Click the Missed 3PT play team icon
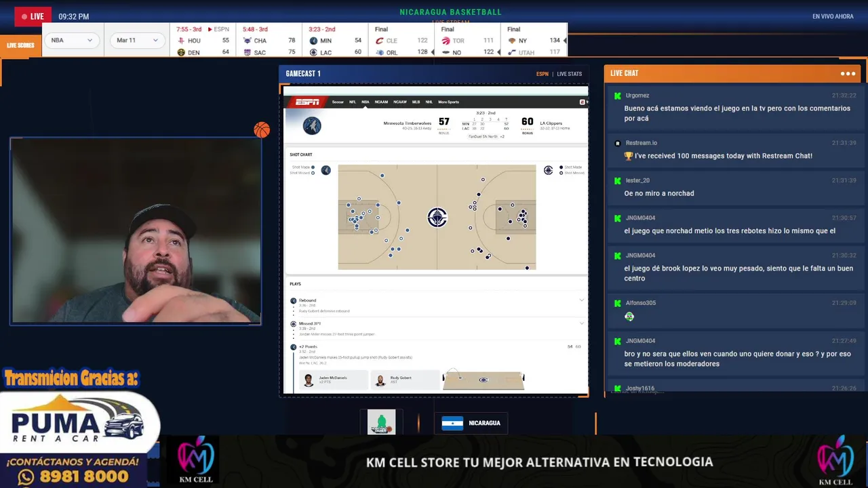 coord(294,324)
